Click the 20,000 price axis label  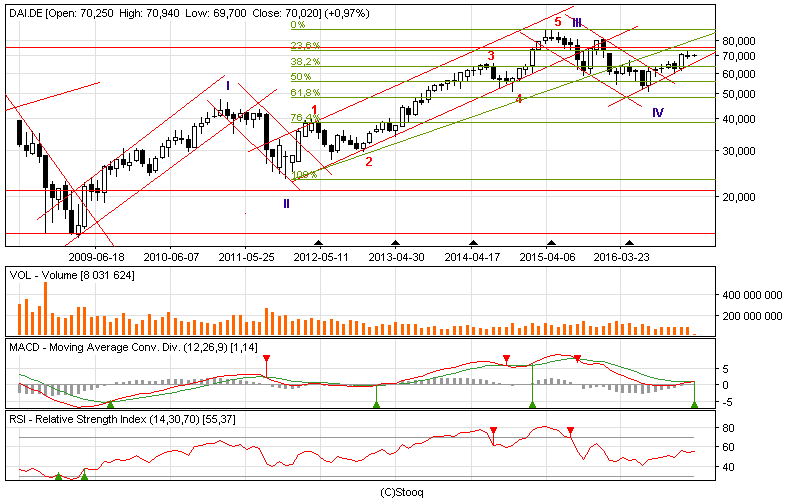pyautogui.click(x=739, y=197)
